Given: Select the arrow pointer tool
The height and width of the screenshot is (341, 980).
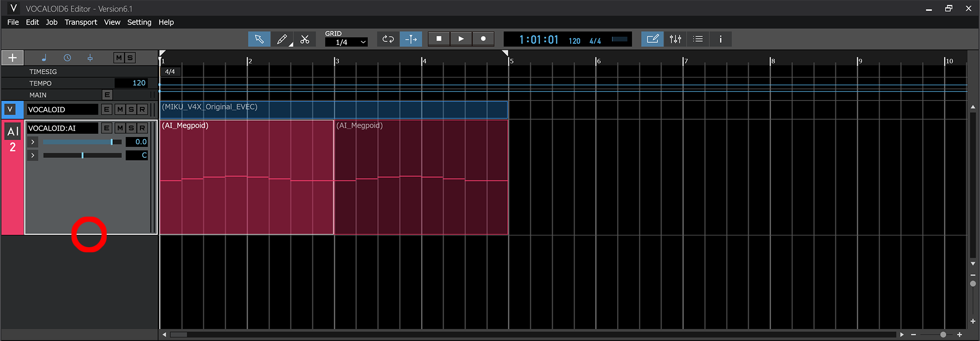Looking at the screenshot, I should pyautogui.click(x=259, y=39).
